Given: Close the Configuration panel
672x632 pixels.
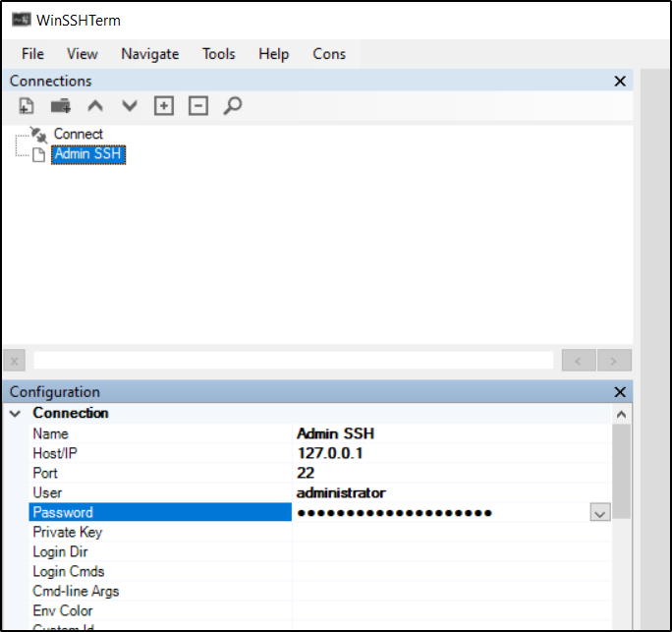Looking at the screenshot, I should tap(620, 392).
